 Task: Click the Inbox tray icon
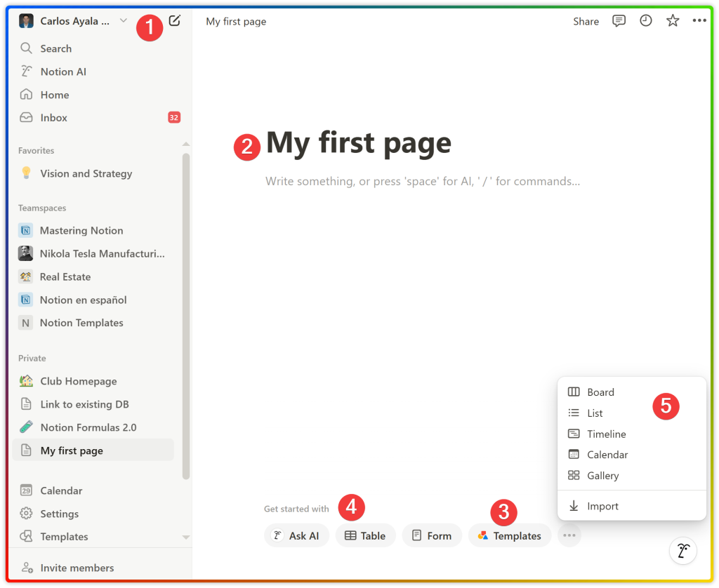26,118
